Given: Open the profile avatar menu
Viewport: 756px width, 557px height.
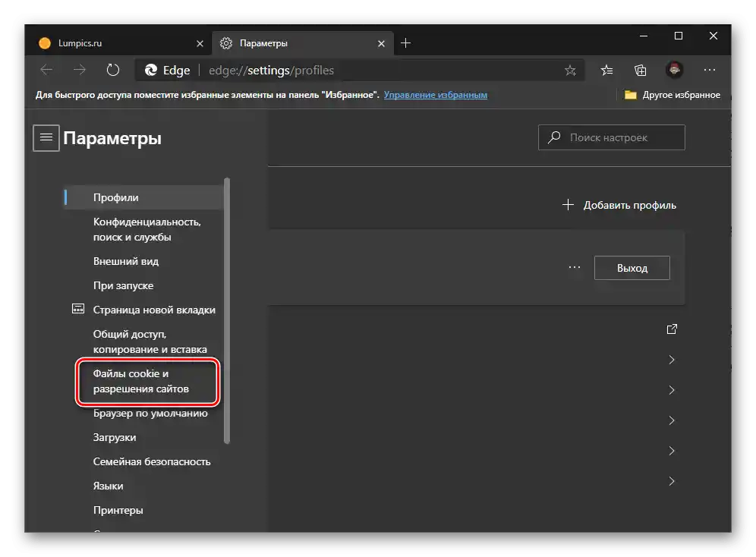Looking at the screenshot, I should 675,71.
